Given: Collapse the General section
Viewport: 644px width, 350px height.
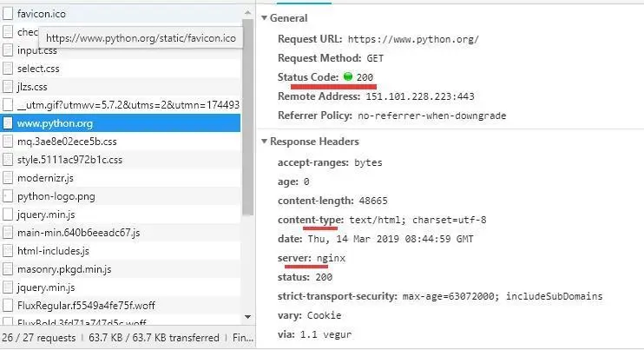Looking at the screenshot, I should coord(265,18).
